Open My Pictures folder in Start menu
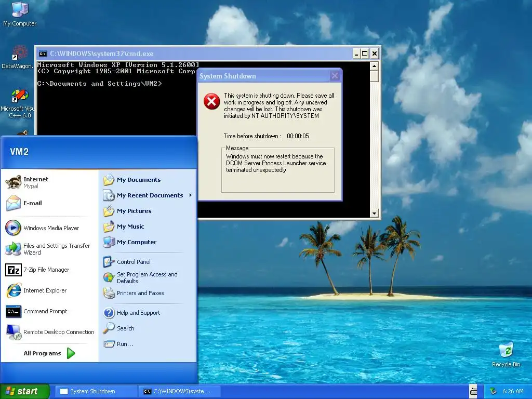Screen dimensions: 532x399 [148, 211]
